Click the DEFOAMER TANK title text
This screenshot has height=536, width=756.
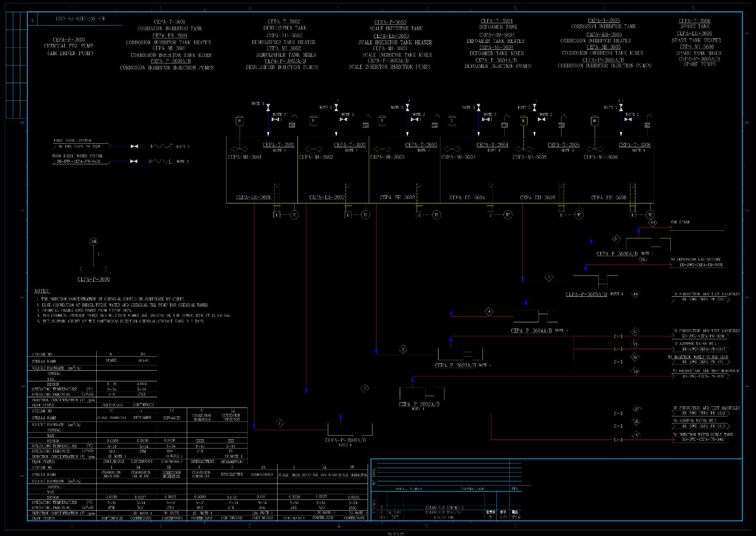point(498,27)
